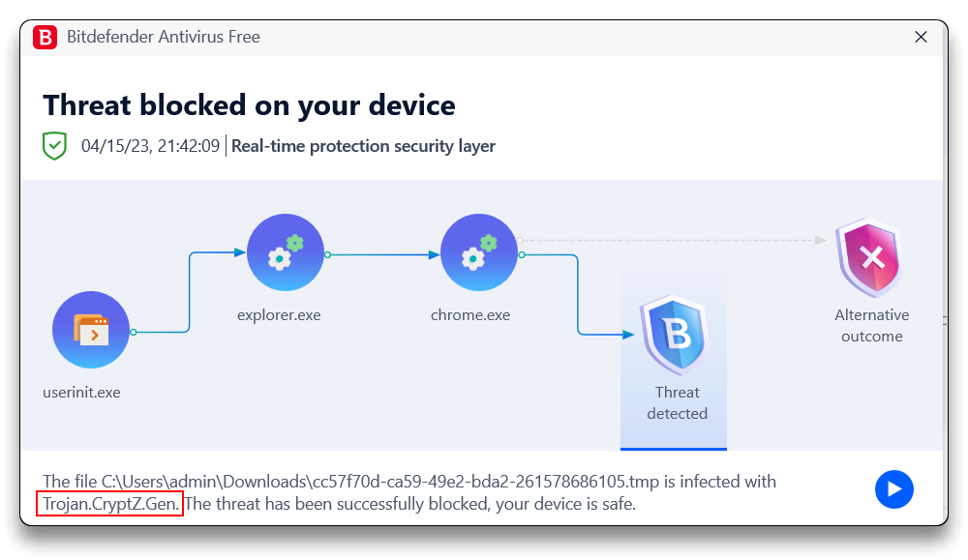Click the userinit.exe label
The height and width of the screenshot is (560, 968).
click(81, 393)
